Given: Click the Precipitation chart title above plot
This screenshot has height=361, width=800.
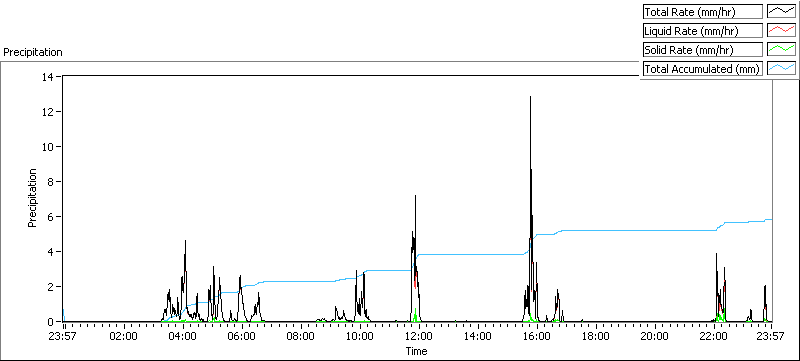Looking at the screenshot, I should [x=33, y=52].
